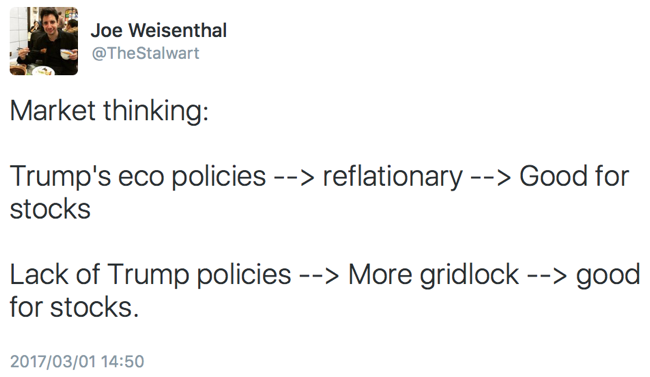Click the phrase 'More gridlock'
This screenshot has width=650, height=377.
coord(434,275)
